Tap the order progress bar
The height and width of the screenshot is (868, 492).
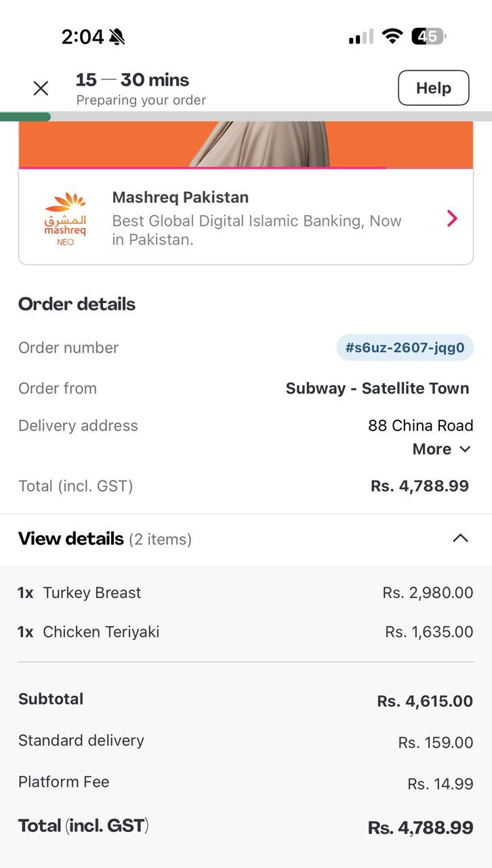pyautogui.click(x=246, y=117)
